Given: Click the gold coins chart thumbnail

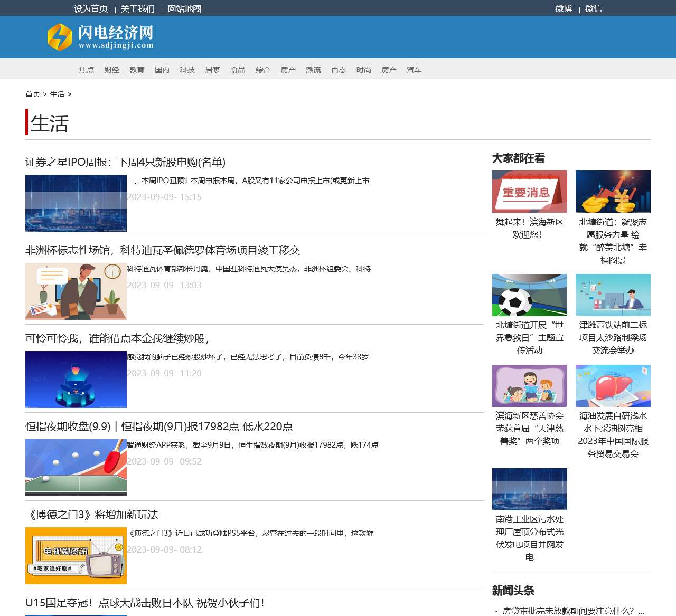Looking at the screenshot, I should 613,192.
